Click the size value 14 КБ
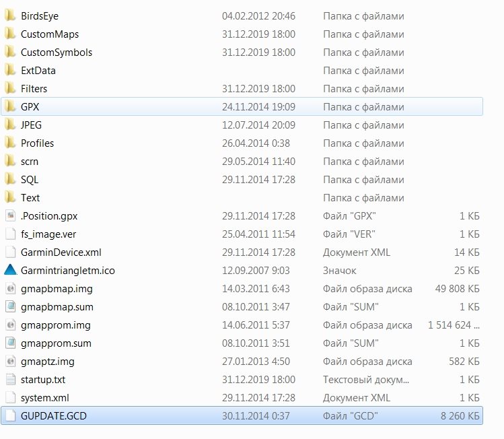Viewport: 504px width, 439px height. tap(467, 252)
